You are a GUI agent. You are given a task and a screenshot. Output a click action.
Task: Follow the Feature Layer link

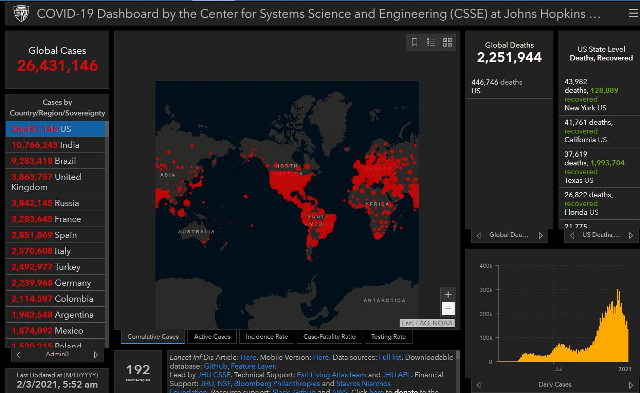tap(252, 366)
